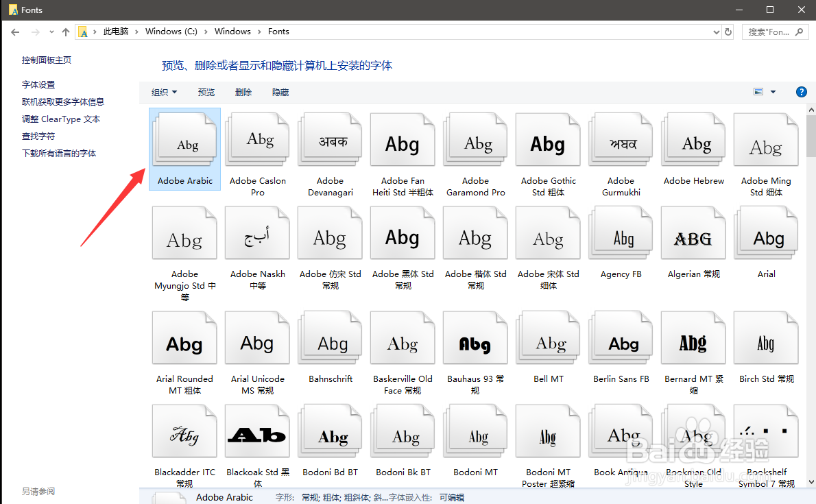Select the Adobe Devanagari font icon
This screenshot has width=816, height=504.
[x=330, y=139]
